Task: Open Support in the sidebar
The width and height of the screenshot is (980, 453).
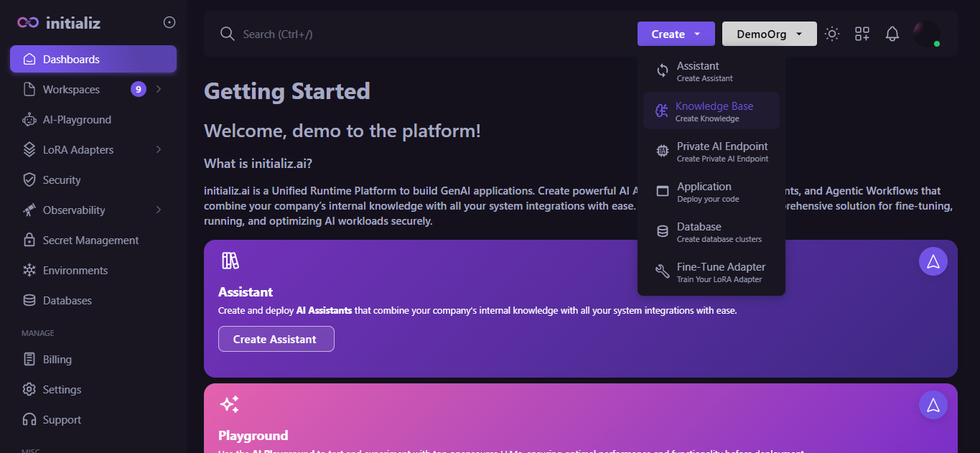Action: [93, 419]
